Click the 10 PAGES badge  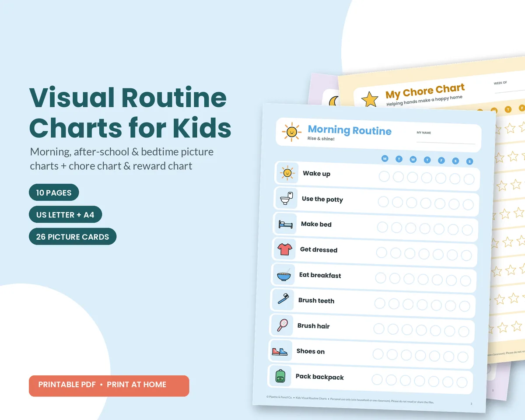54,192
